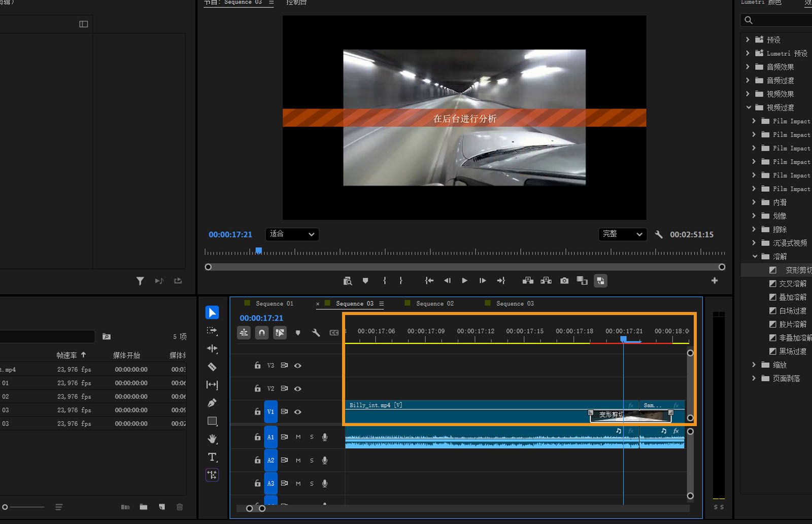Activate the Ripple Edit tool
This screenshot has height=524, width=812.
click(x=212, y=348)
